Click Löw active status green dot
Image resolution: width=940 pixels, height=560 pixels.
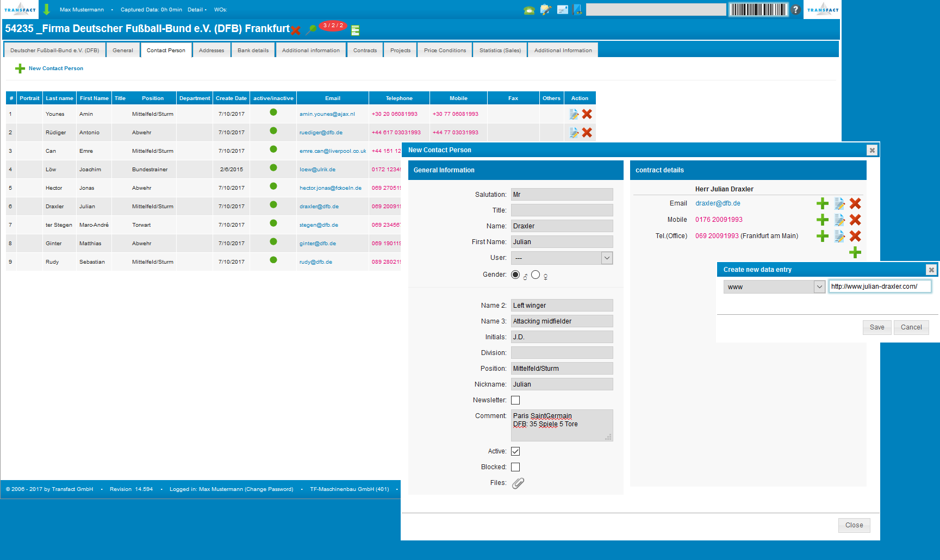[273, 167]
